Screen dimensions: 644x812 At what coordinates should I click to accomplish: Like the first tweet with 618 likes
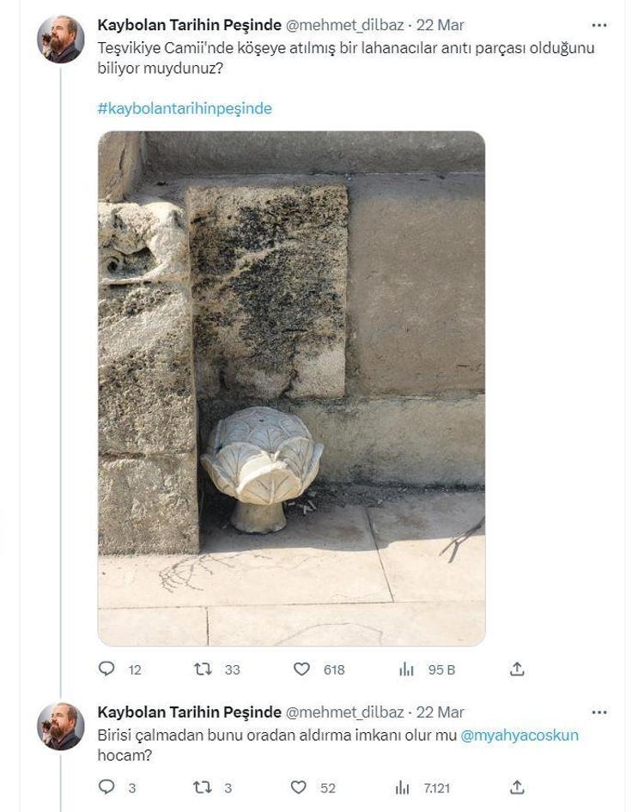point(301,670)
